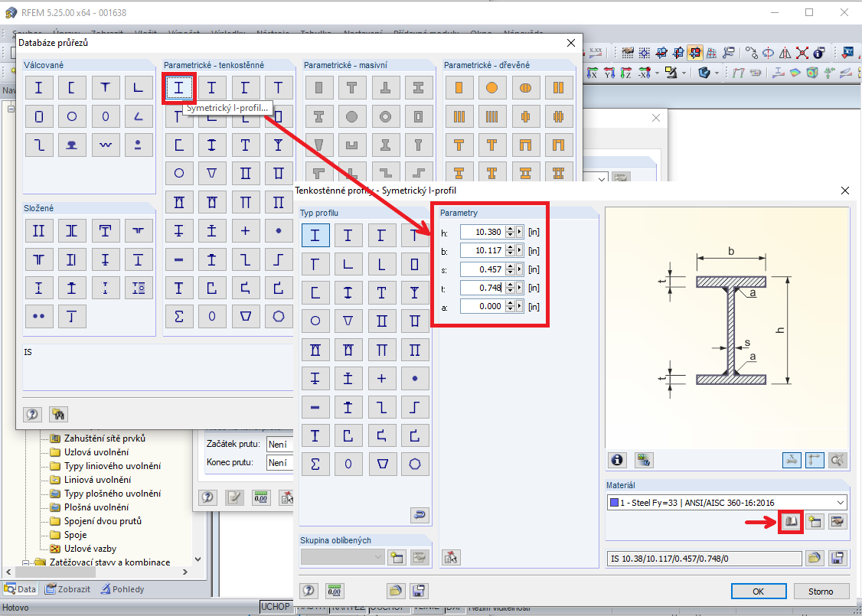Load saved section folder icon beside name field
The image size is (862, 616).
pos(815,559)
